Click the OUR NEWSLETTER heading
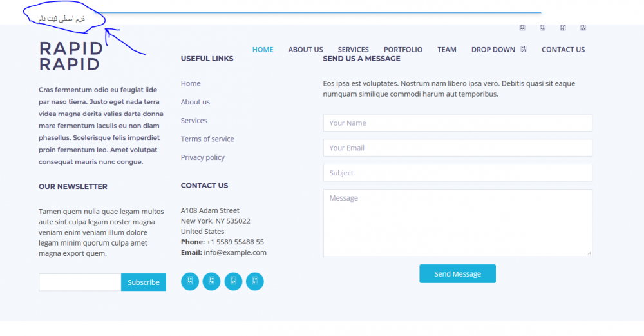The width and height of the screenshot is (644, 336). [73, 186]
